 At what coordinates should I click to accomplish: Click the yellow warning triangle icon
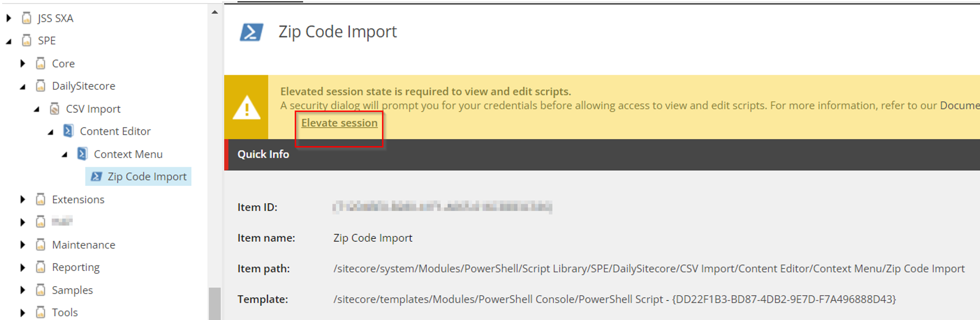click(247, 107)
